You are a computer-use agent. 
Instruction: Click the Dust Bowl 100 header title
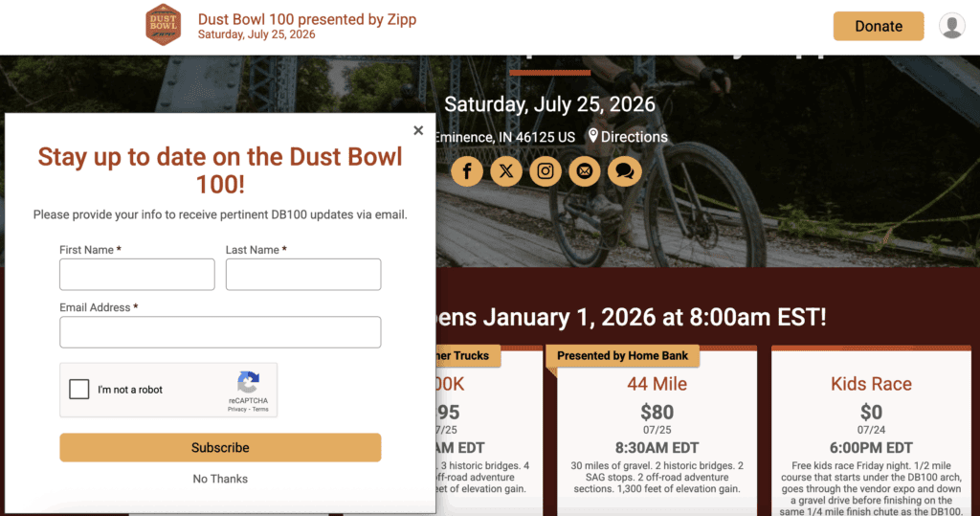[307, 19]
